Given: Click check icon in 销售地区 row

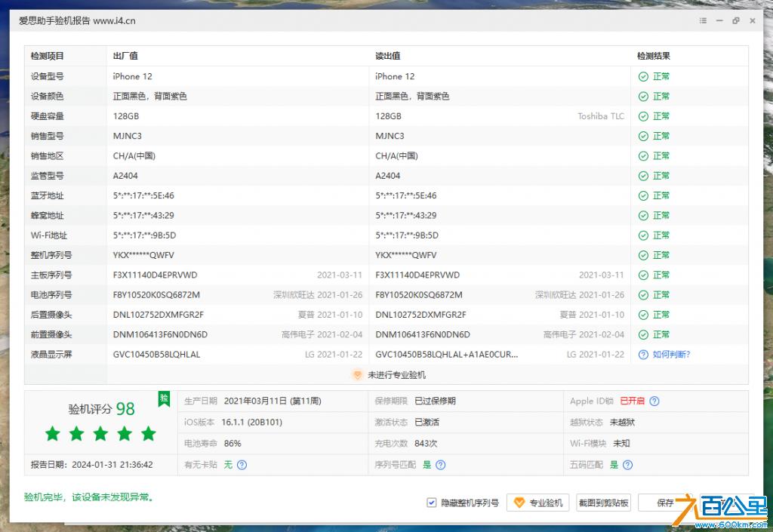Looking at the screenshot, I should tap(643, 156).
